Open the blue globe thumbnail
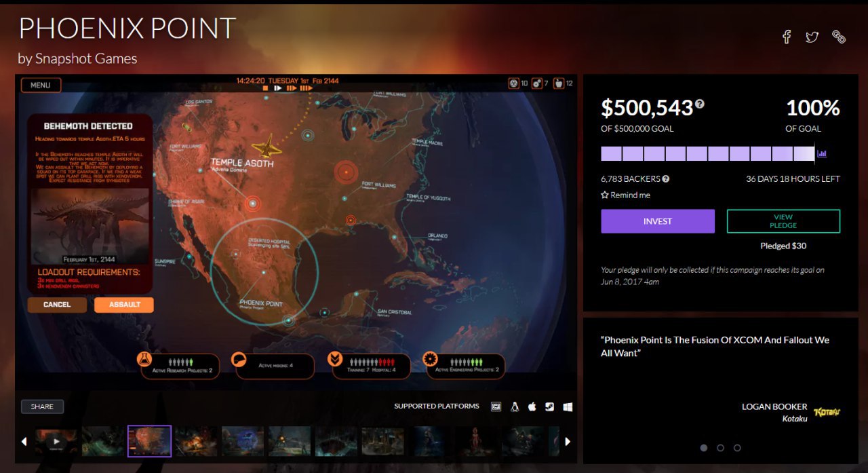 pyautogui.click(x=243, y=441)
